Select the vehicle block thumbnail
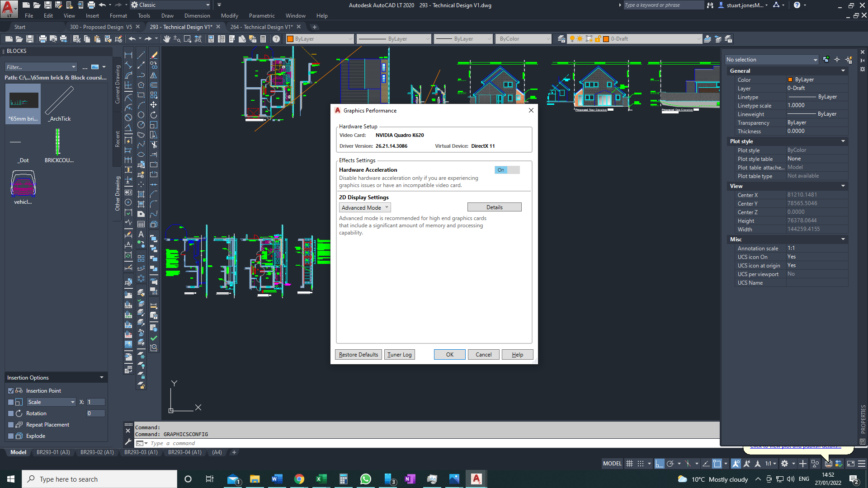 pos(23,184)
